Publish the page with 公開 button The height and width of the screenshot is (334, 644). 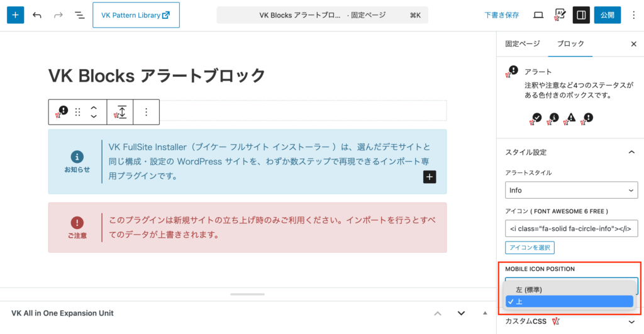coord(608,15)
